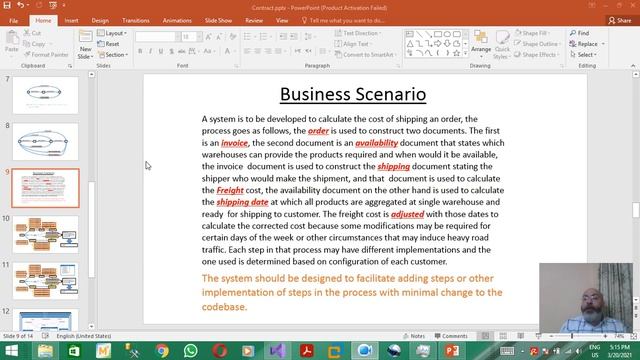Switch to the Design tab

(x=100, y=20)
